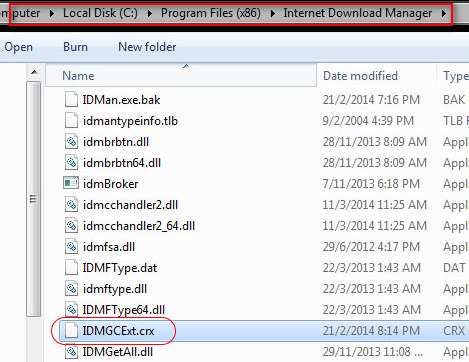Click the IDMGCExt.crx file icon
Image resolution: width=469 pixels, height=362 pixels.
71,330
